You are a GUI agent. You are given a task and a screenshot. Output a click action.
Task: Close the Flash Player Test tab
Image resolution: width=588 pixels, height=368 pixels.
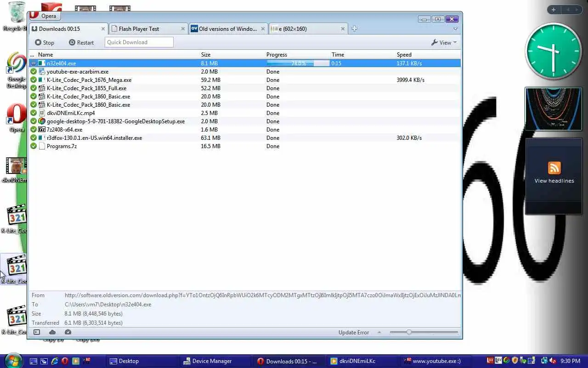(183, 29)
